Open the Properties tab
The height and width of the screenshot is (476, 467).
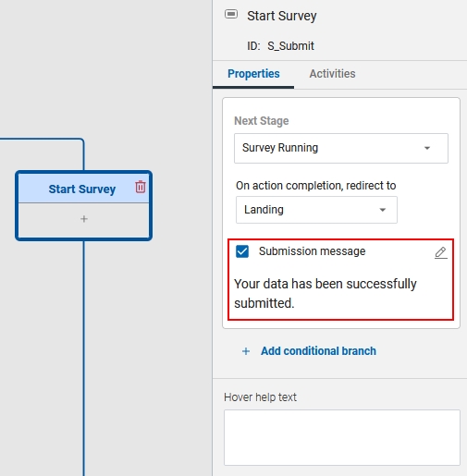coord(253,74)
